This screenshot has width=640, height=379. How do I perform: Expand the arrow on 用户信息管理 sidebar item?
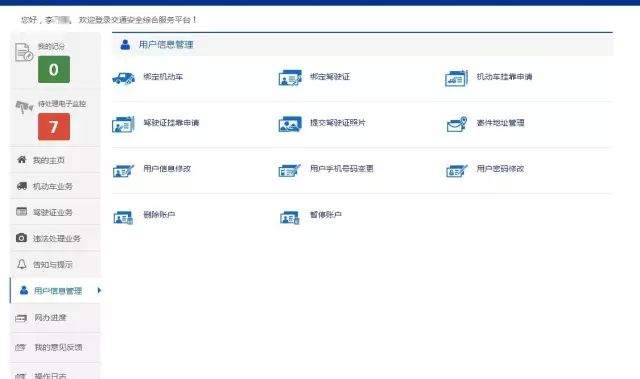99,290
